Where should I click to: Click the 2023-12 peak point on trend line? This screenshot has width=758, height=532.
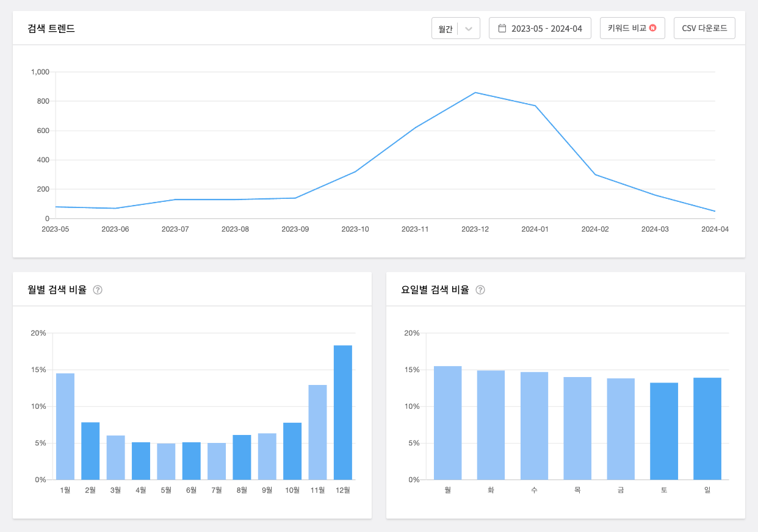tap(475, 93)
